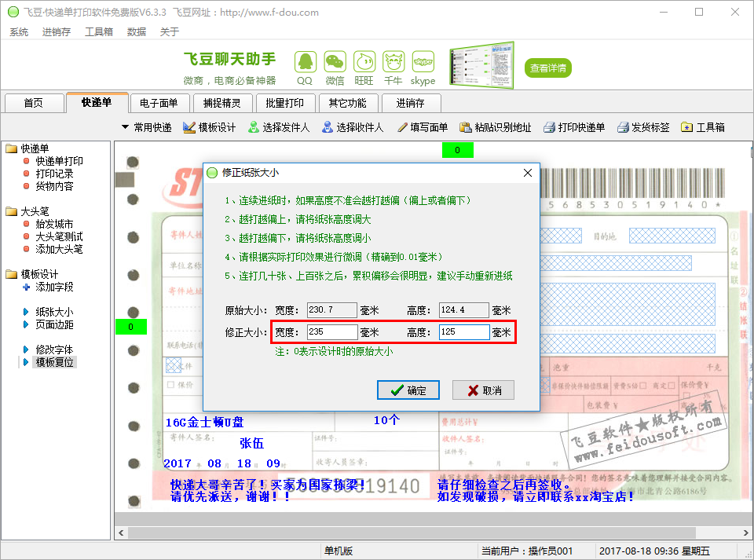
Task: Click the corrected 高度 field showing 125
Action: [x=464, y=332]
